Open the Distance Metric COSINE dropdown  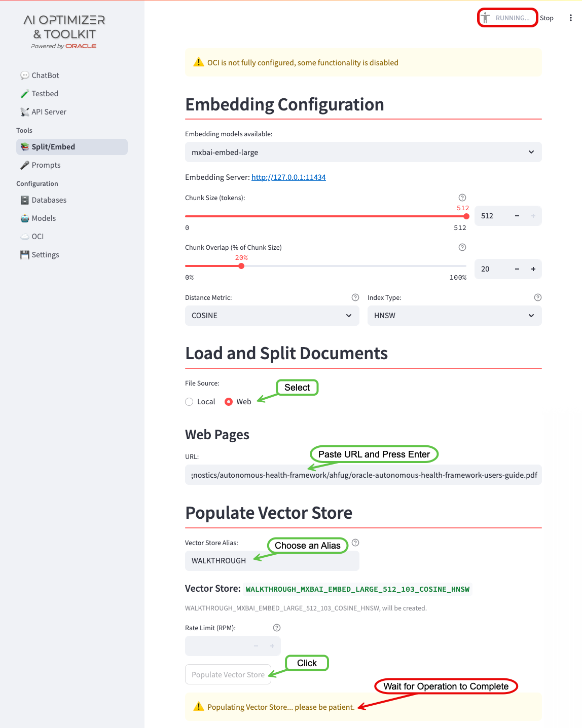coord(272,316)
